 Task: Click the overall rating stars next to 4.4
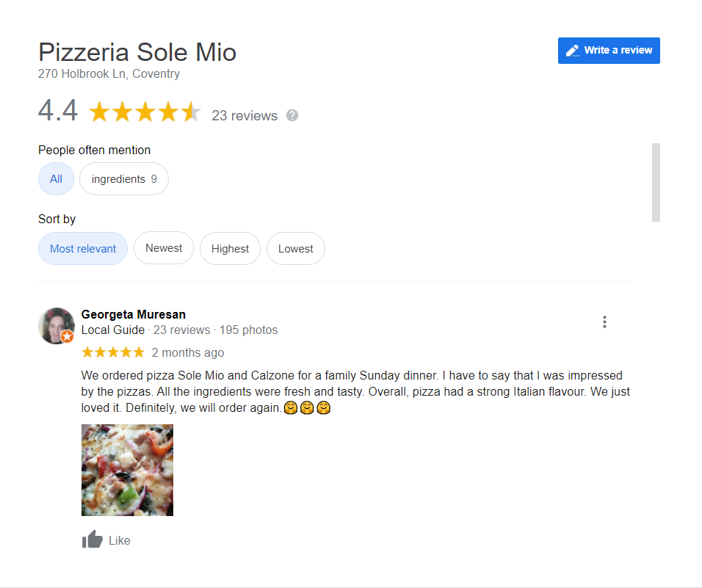tap(145, 112)
